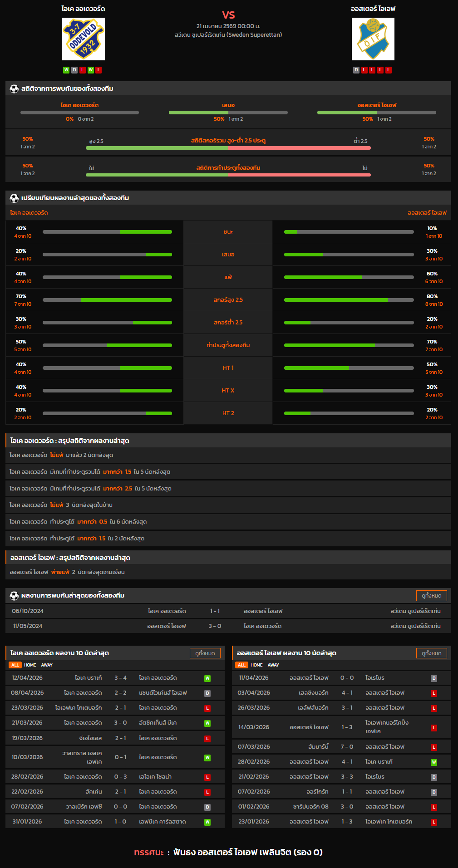Click soccer ball icon beside head-to-head stats header
458x868 pixels.
click(14, 89)
